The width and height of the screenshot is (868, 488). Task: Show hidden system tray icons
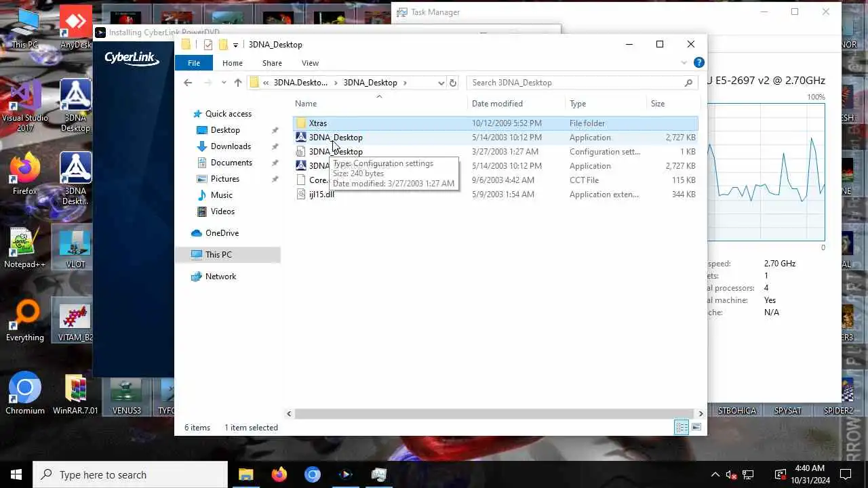(715, 474)
